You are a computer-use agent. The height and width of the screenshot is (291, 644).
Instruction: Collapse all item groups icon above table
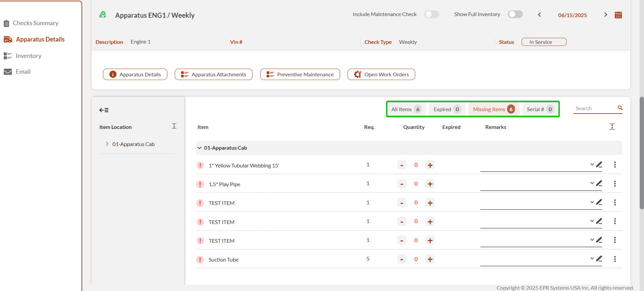point(612,127)
